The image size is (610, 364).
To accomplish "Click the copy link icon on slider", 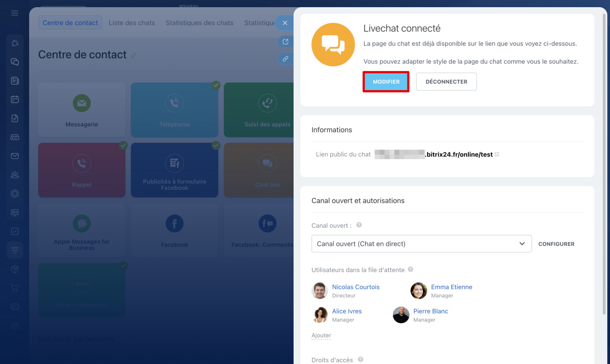I will coord(285,59).
